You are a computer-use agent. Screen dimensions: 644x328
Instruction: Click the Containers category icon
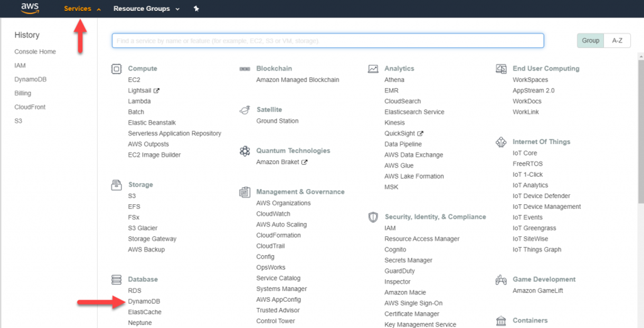tap(501, 321)
